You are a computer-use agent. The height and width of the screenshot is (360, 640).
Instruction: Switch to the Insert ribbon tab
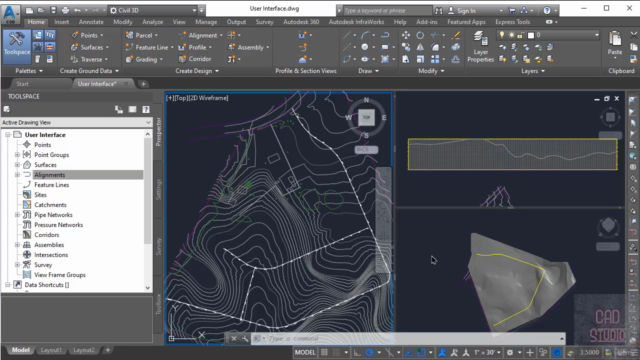62,22
